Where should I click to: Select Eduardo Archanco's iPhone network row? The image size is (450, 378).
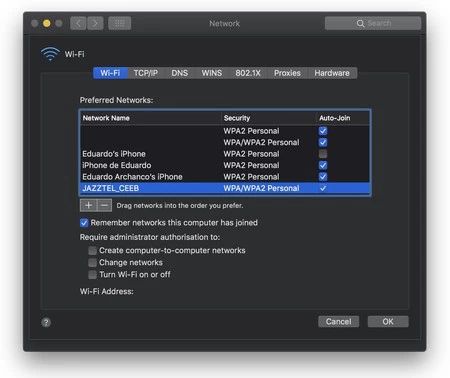click(225, 177)
